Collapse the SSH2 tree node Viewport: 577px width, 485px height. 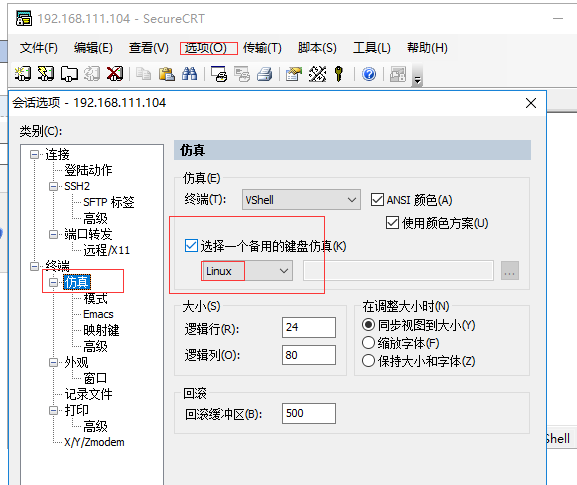53,186
